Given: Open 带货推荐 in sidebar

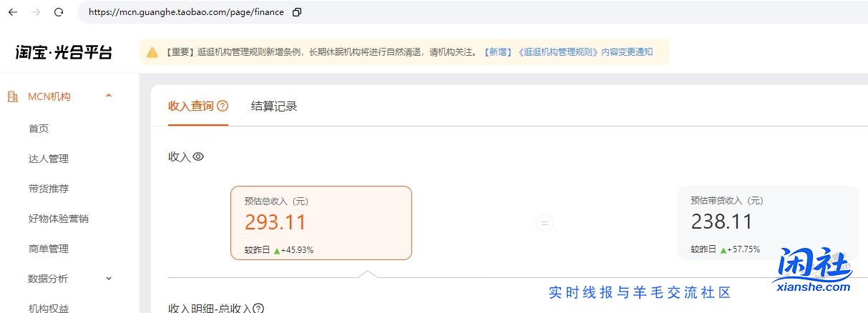Looking at the screenshot, I should (49, 189).
